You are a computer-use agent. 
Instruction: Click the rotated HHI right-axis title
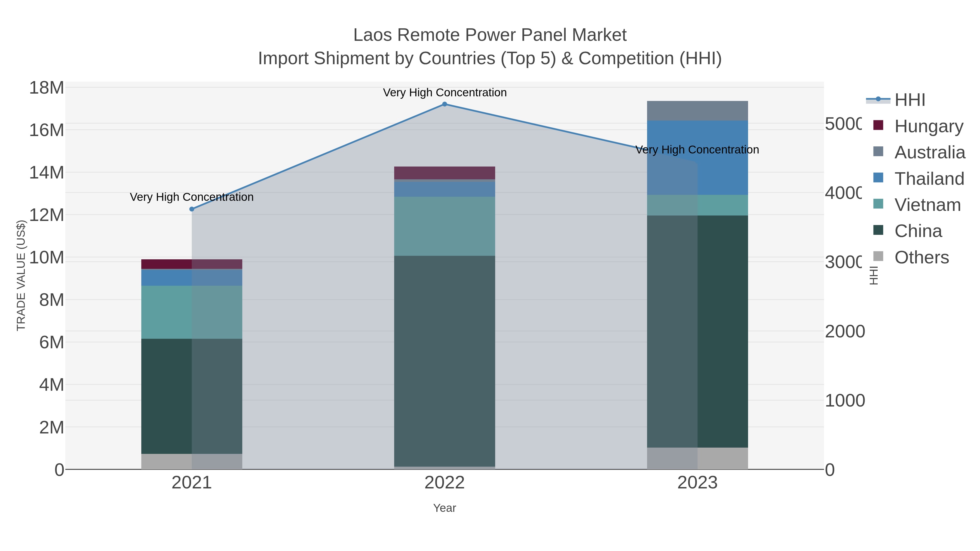click(874, 276)
